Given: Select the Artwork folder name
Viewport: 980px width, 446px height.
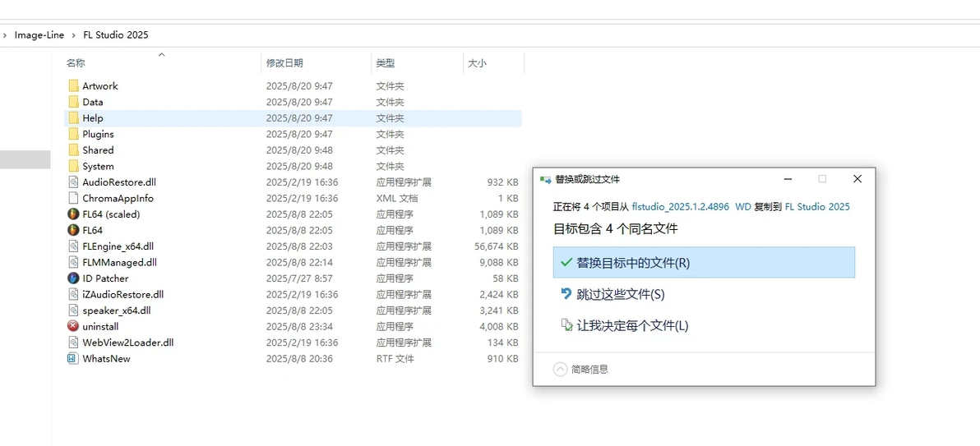Looking at the screenshot, I should point(100,85).
